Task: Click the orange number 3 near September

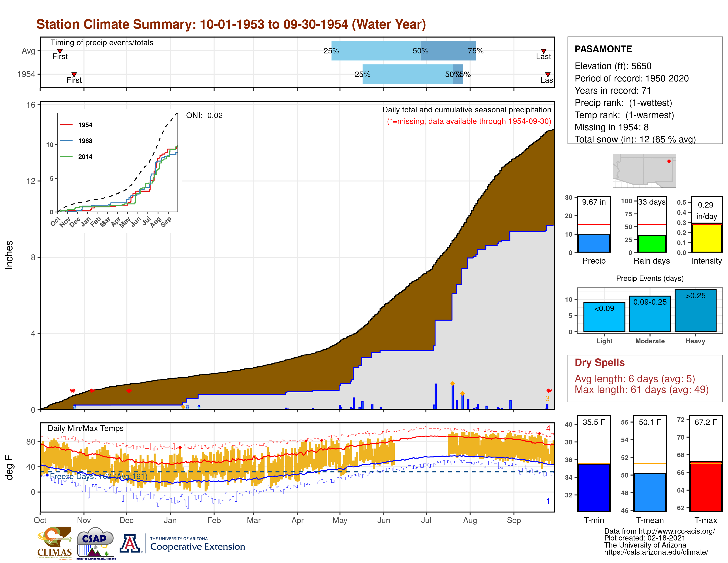Action: [x=547, y=399]
